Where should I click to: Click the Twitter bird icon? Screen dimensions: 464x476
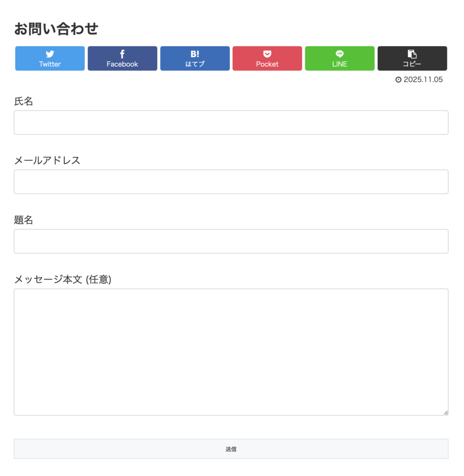point(50,54)
